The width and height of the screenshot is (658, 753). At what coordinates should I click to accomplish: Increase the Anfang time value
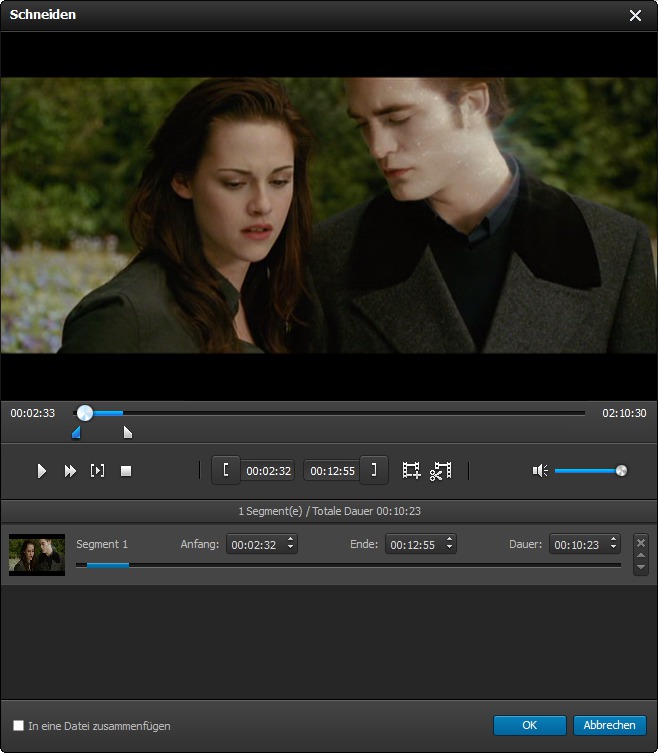[x=291, y=540]
